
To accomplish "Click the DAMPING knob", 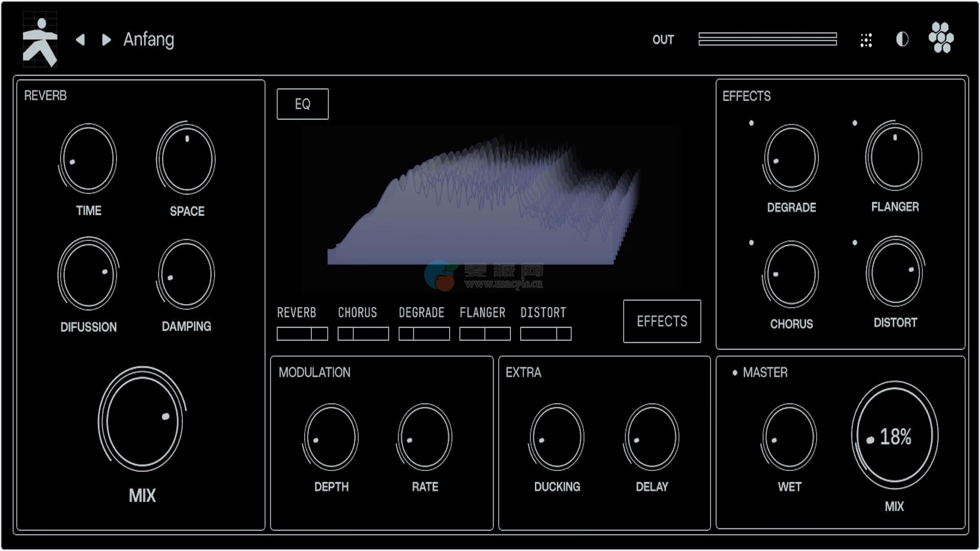I will tap(186, 275).
